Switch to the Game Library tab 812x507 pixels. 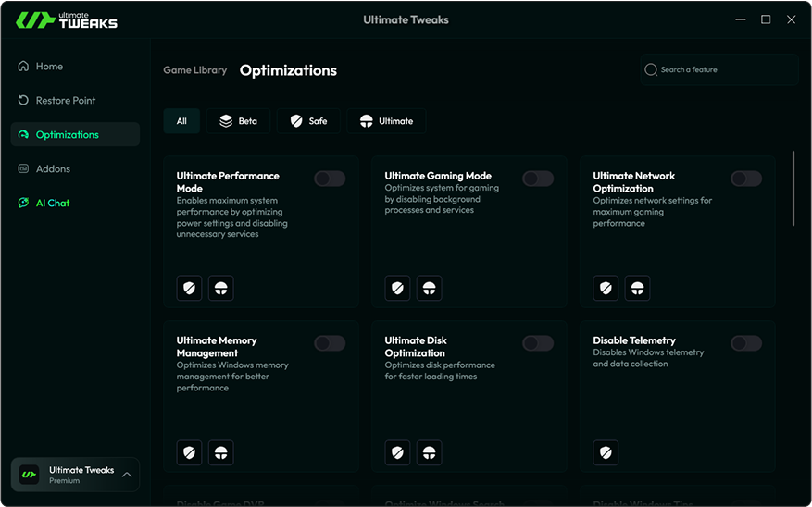195,69
